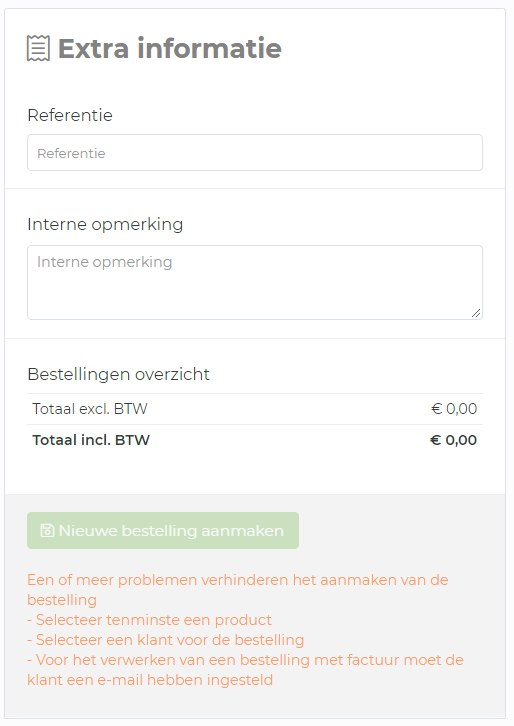Click the Interne opmerking label
Screen dimensions: 514x726
click(105, 225)
